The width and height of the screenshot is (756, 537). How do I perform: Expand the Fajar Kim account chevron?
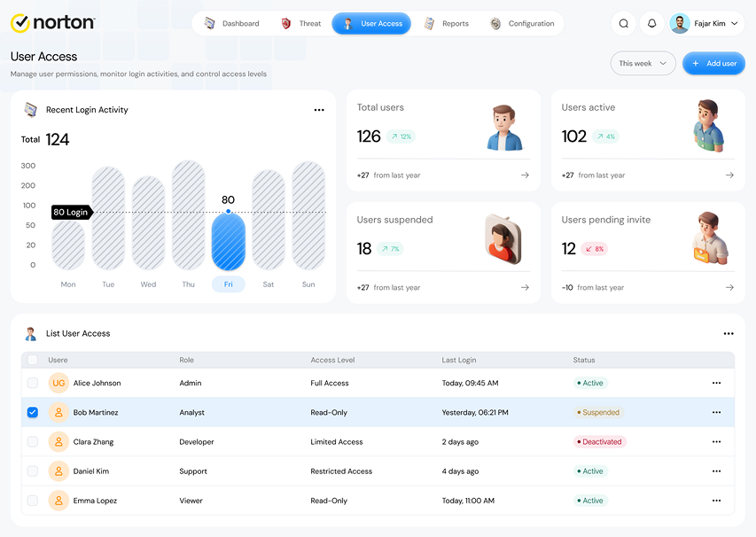pos(735,24)
